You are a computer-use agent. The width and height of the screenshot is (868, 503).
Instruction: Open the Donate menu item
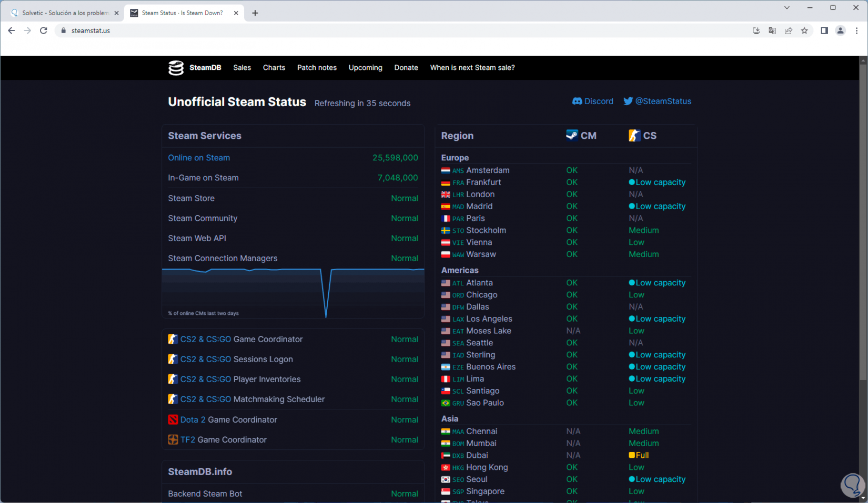tap(406, 68)
